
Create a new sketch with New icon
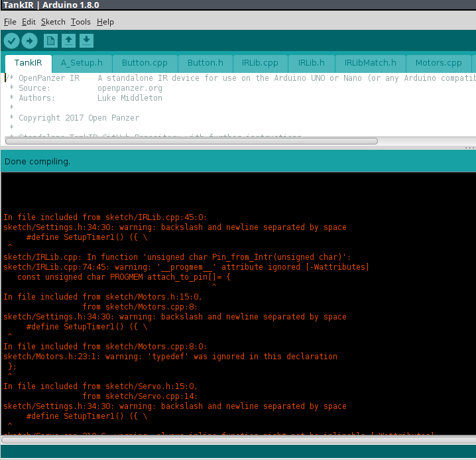pyautogui.click(x=50, y=40)
